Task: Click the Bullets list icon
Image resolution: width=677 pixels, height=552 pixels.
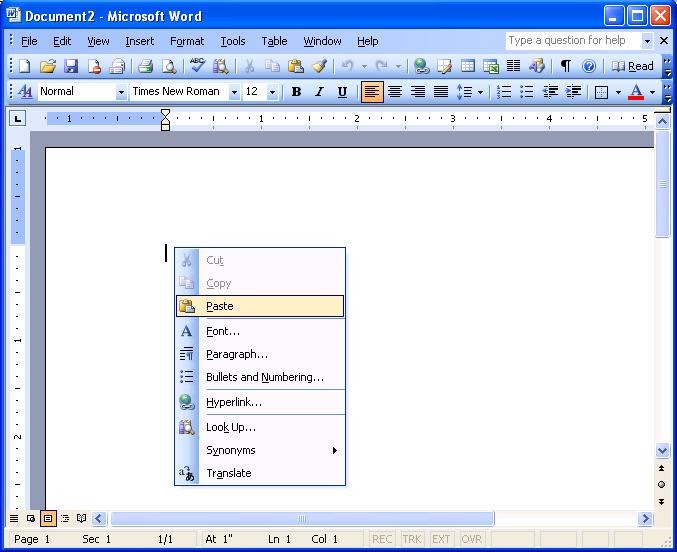Action: 527,92
